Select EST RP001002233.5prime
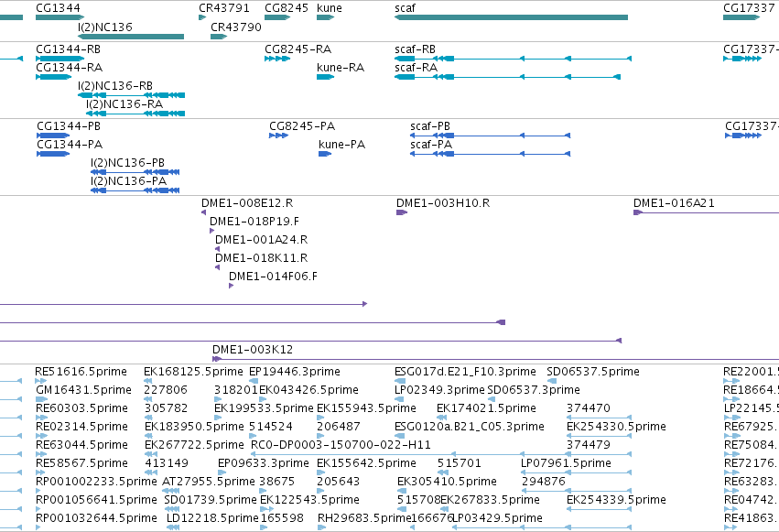Image resolution: width=779 pixels, height=532 pixels. tap(38, 492)
